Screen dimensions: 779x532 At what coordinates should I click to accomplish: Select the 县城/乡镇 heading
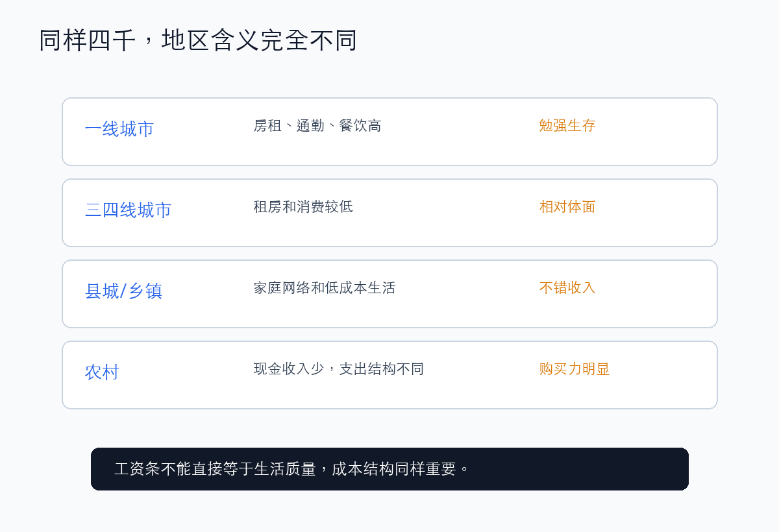pyautogui.click(x=123, y=291)
